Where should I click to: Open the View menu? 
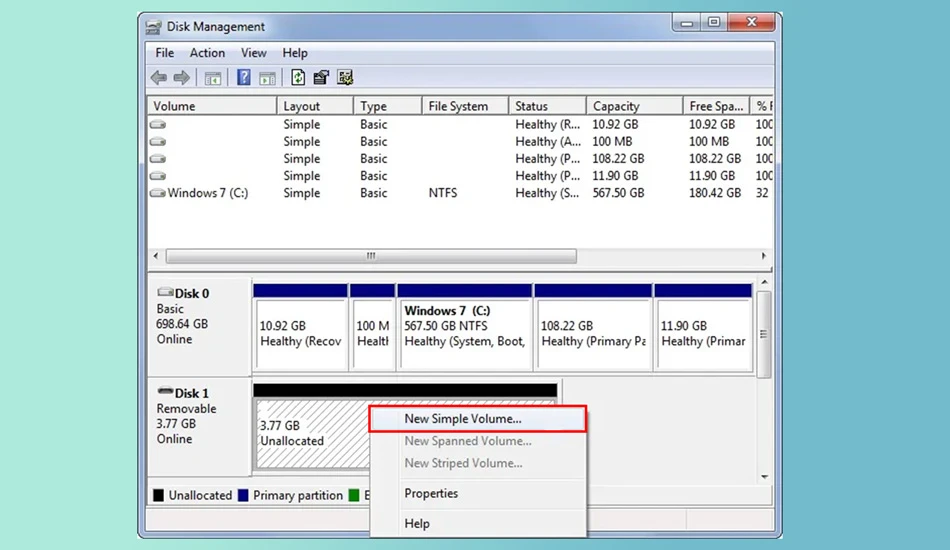coord(253,53)
